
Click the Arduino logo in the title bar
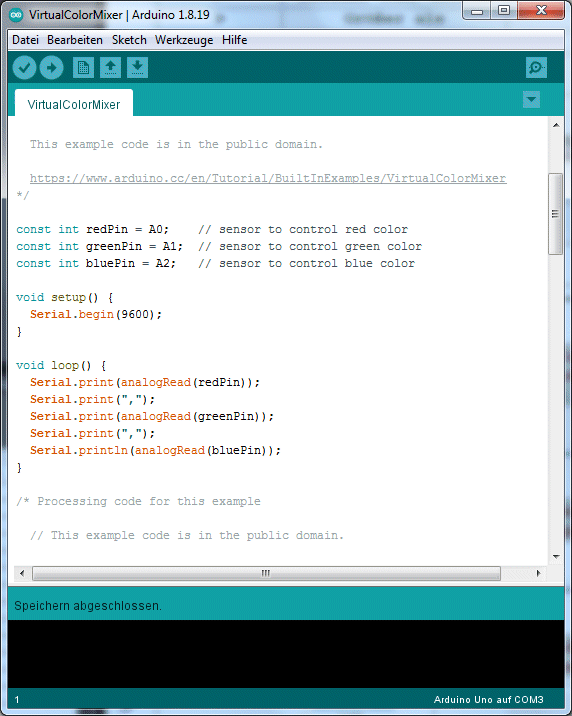[16, 15]
